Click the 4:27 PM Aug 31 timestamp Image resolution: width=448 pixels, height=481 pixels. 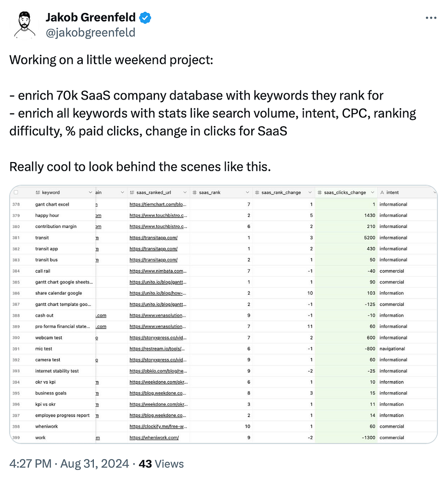70,464
